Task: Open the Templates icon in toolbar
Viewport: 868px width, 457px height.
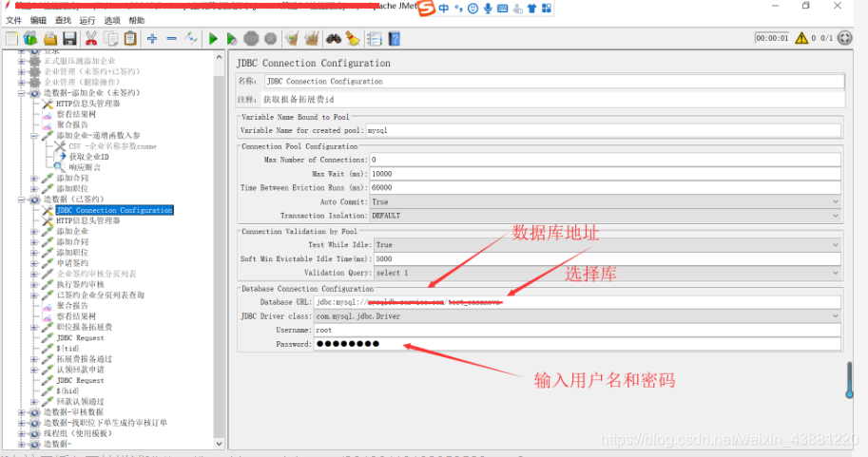Action: point(30,38)
